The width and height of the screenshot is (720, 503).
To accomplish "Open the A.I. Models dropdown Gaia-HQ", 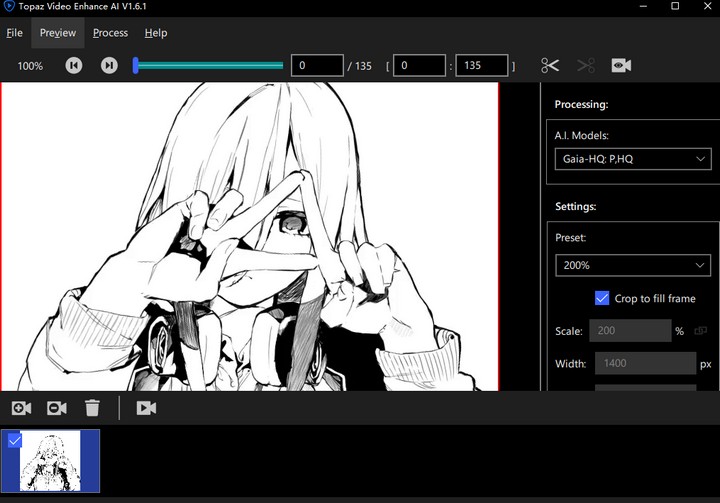I will (633, 159).
